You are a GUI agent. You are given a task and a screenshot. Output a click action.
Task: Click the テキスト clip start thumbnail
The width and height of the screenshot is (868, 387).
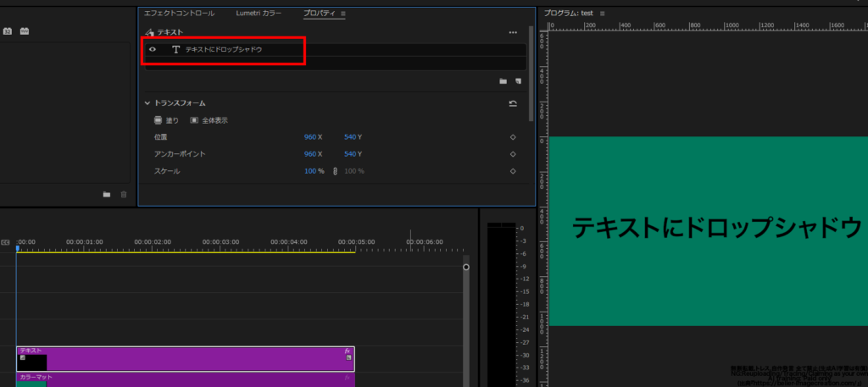(x=31, y=362)
